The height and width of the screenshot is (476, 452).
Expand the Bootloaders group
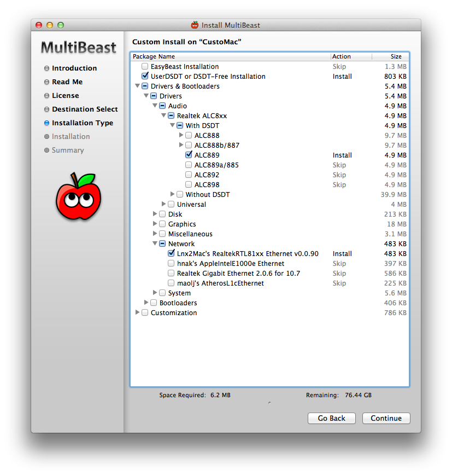(146, 303)
